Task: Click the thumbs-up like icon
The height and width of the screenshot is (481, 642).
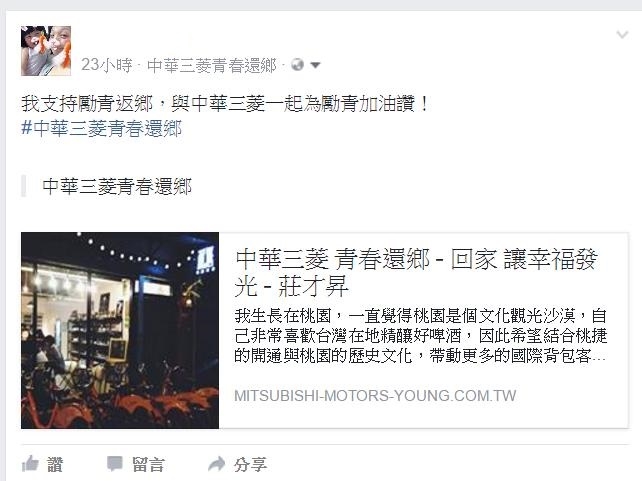Action: click(30, 464)
